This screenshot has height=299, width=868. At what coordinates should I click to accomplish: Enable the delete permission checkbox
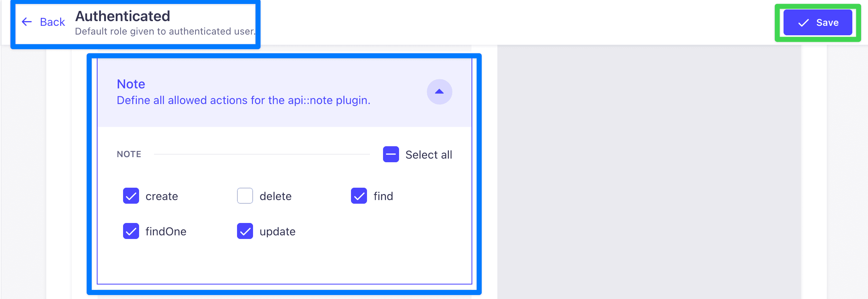[x=245, y=196]
